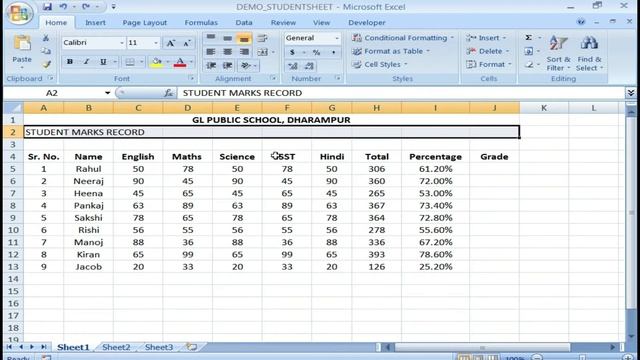Click AutoSum sigma icon
The height and width of the screenshot is (360, 640).
(529, 38)
